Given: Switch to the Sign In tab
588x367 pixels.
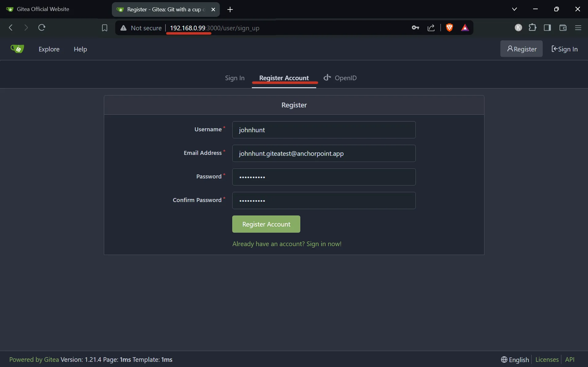Looking at the screenshot, I should tap(234, 78).
